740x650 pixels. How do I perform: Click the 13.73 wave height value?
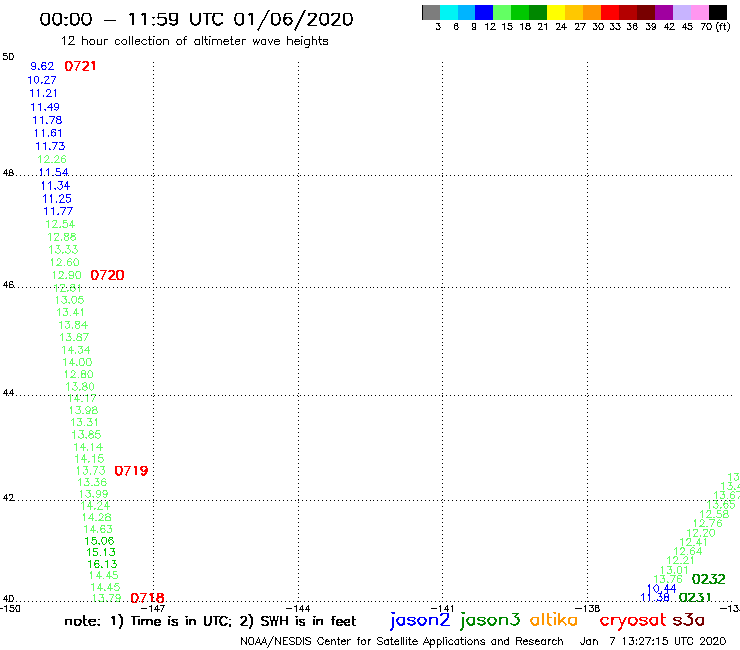(91, 471)
